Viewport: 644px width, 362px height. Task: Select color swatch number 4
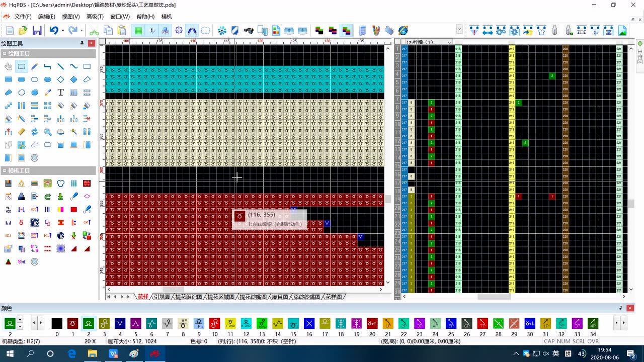[120, 323]
